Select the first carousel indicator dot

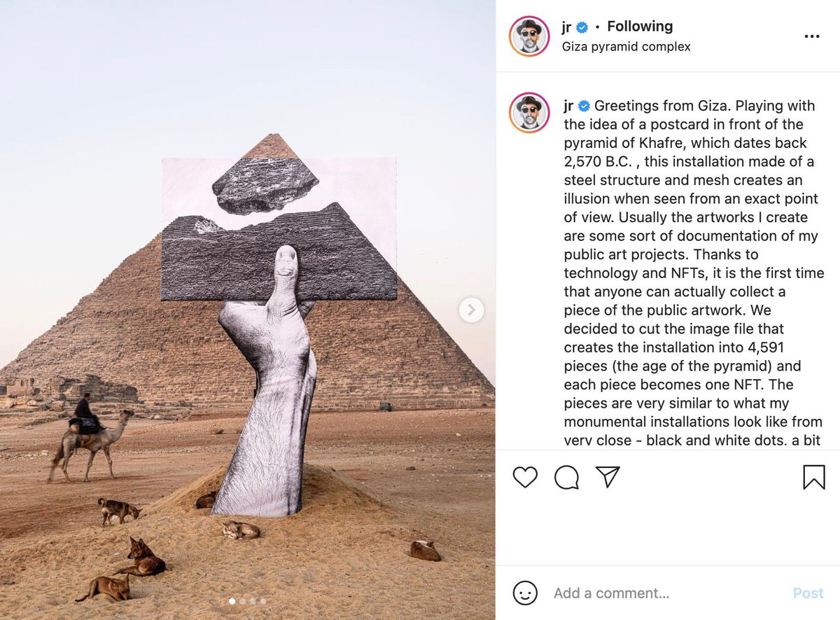[x=233, y=601]
